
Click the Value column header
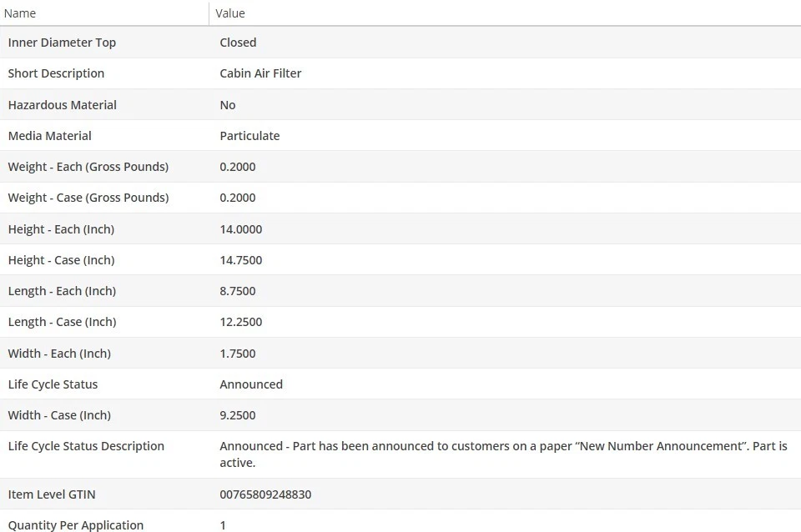tap(230, 13)
